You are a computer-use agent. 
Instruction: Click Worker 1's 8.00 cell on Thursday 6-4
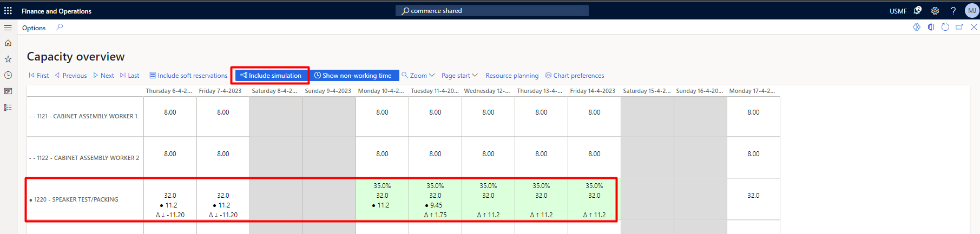pyautogui.click(x=170, y=117)
